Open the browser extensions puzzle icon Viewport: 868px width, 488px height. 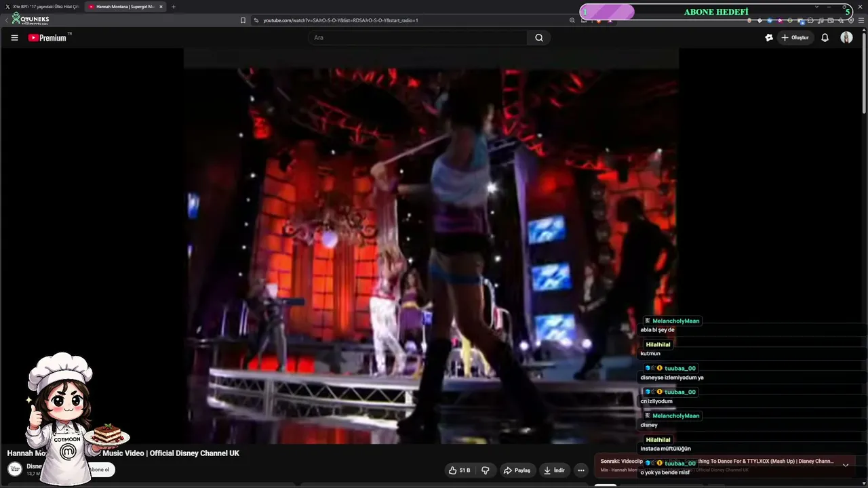[810, 20]
